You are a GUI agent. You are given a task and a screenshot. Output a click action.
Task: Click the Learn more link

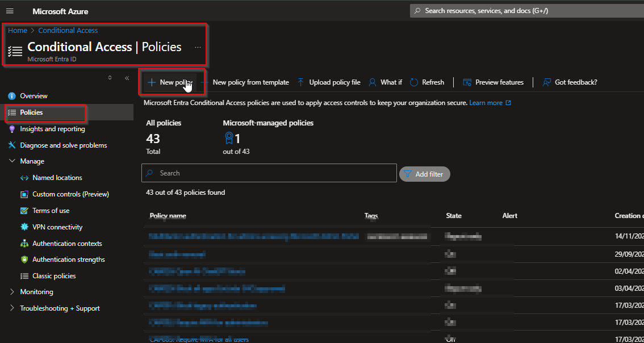tap(486, 103)
